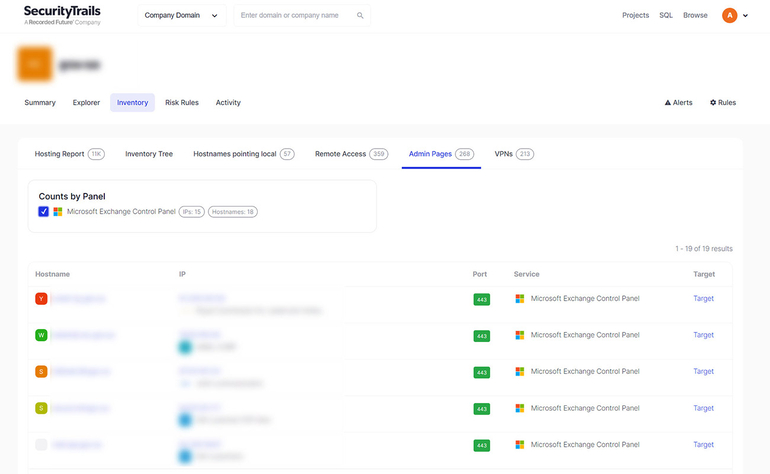Select the Admin Pages tab

441,154
